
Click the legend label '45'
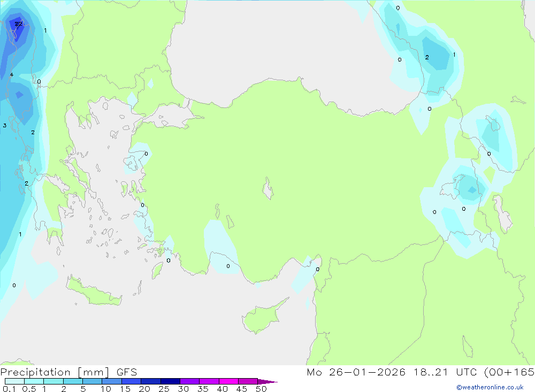click(242, 389)
